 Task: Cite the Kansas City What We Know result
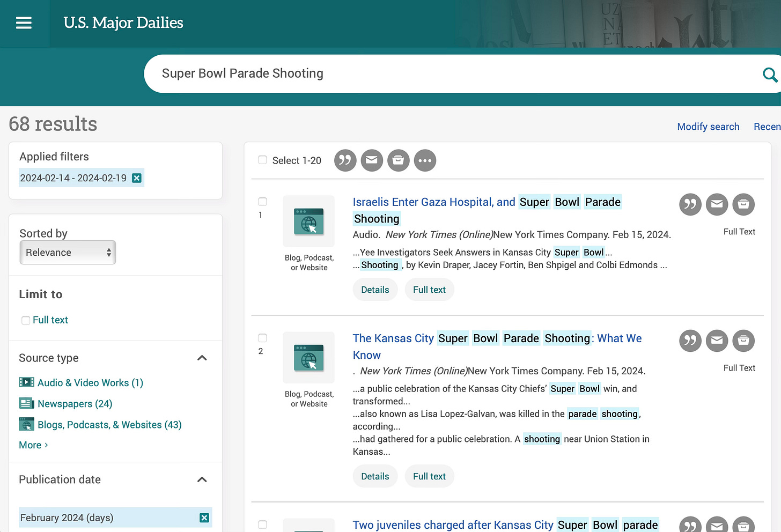tap(690, 341)
